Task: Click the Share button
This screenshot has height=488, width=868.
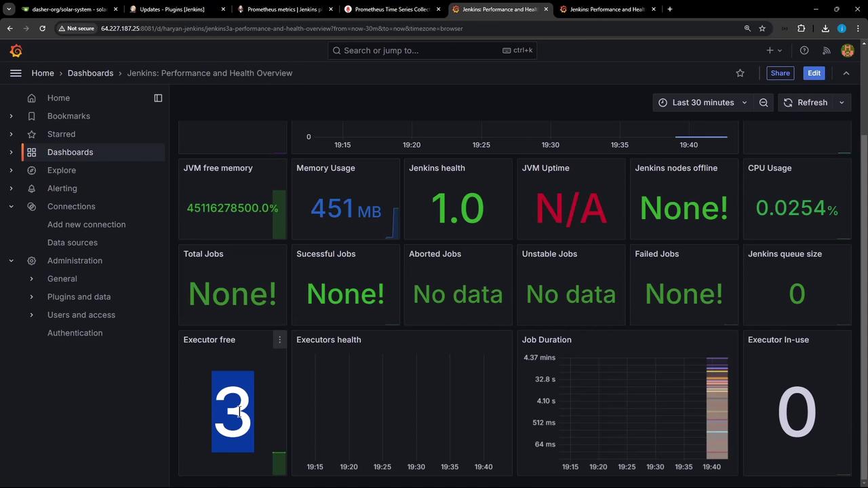Action: [x=780, y=73]
